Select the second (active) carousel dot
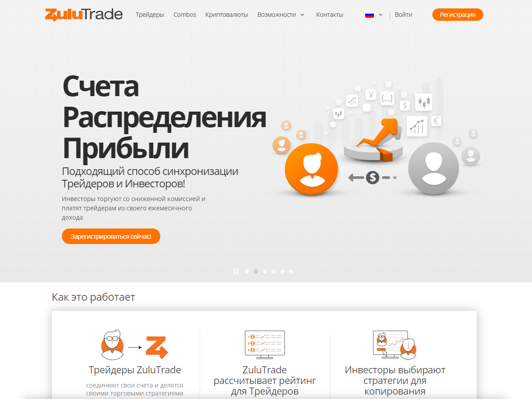Viewport: 532px width, 399px height. click(x=256, y=271)
